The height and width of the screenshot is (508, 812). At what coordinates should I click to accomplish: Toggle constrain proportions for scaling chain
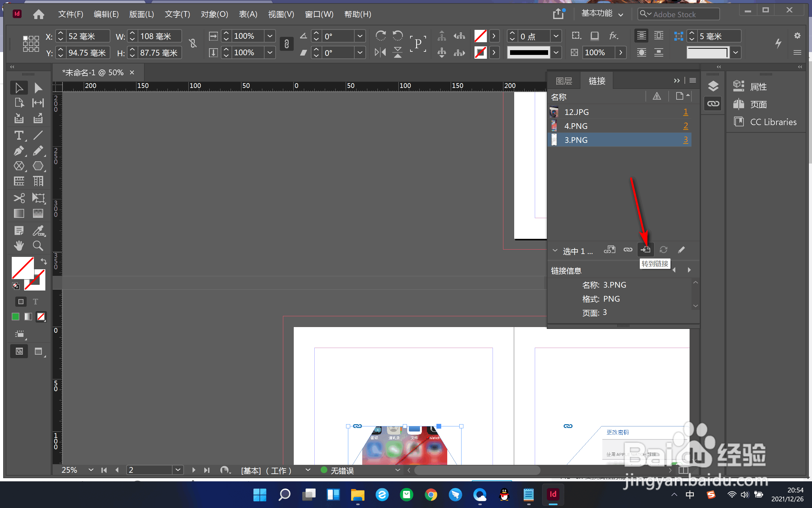point(286,44)
